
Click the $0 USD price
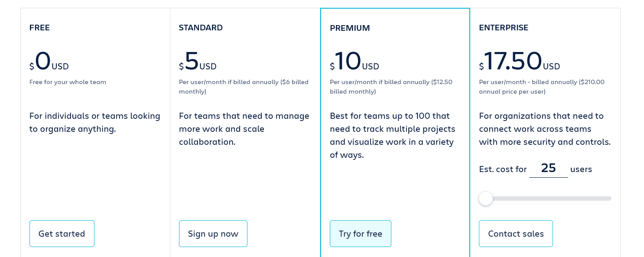[49, 61]
